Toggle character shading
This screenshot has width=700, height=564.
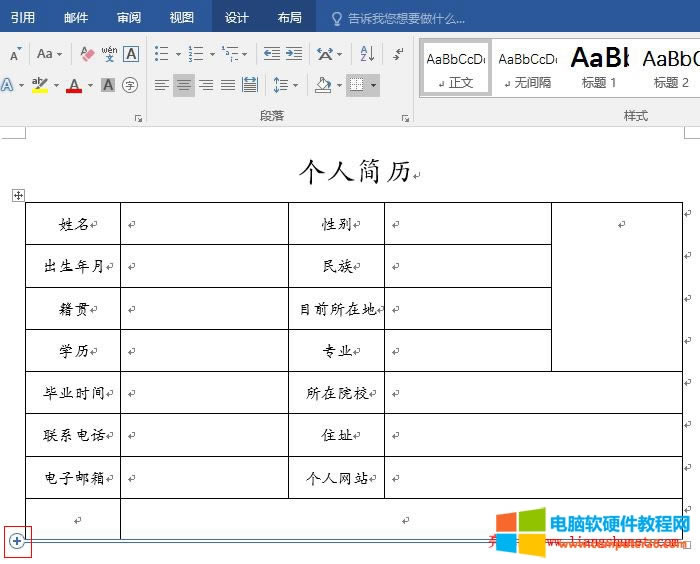point(108,86)
